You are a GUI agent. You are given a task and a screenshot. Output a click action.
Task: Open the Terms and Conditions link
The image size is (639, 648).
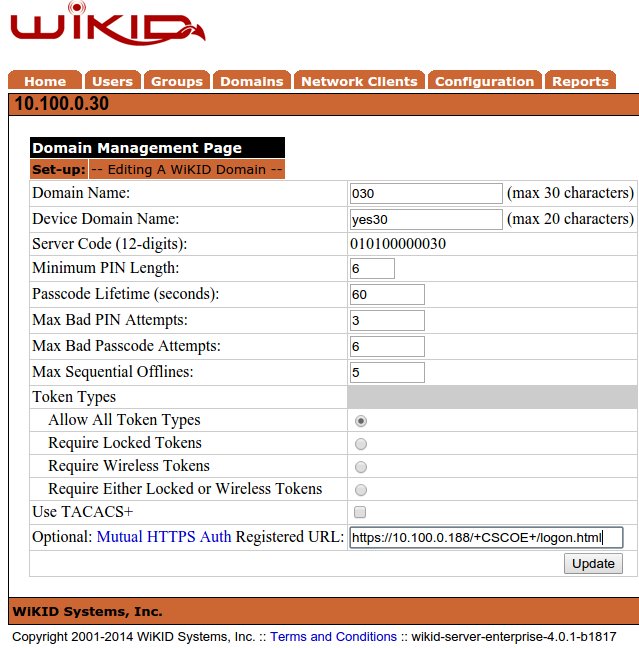333,637
